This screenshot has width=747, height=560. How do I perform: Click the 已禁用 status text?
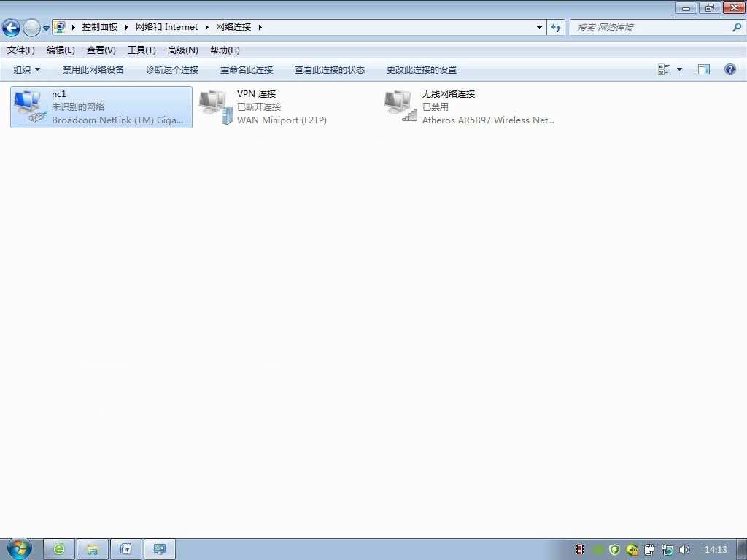436,106
